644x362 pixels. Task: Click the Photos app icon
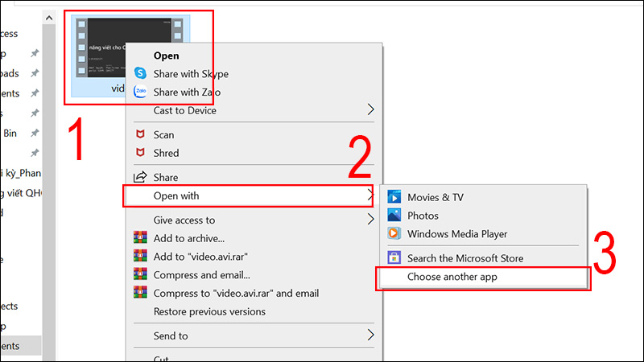[x=394, y=215]
